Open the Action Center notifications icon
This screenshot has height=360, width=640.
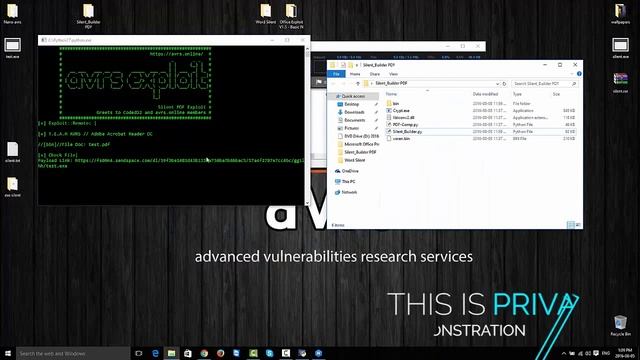(x=596, y=353)
